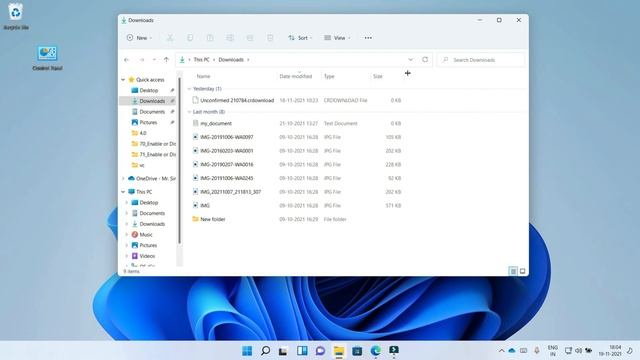Image resolution: width=640 pixels, height=360 pixels.
Task: Click the Paste icon in the toolbar
Action: tap(210, 38)
